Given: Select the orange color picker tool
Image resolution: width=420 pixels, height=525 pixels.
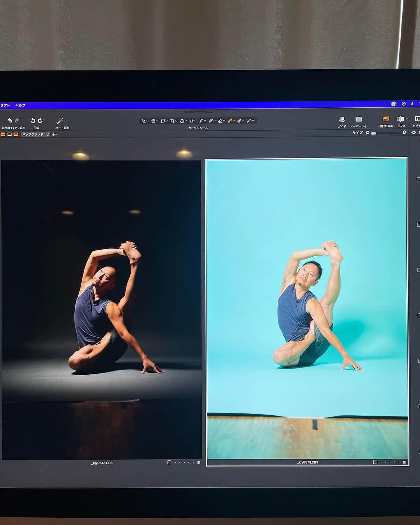Looking at the screenshot, I should click(230, 121).
